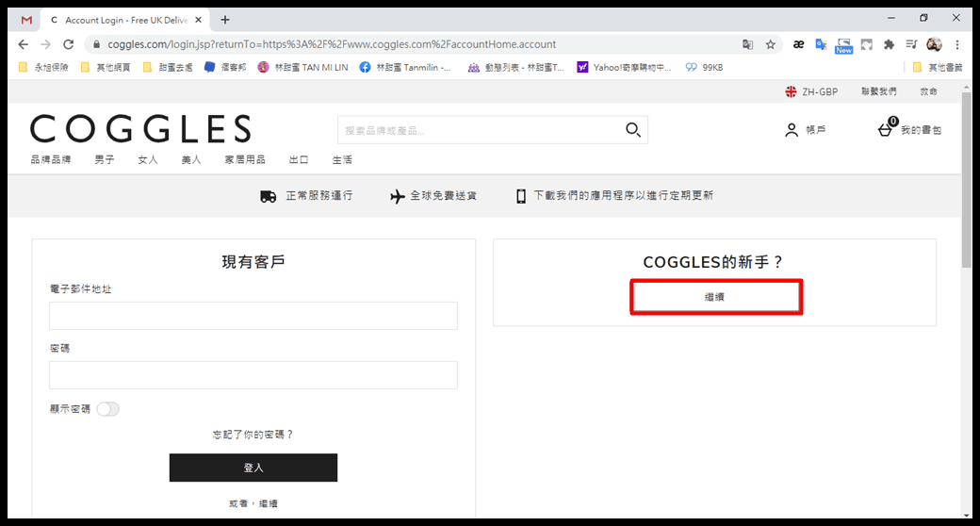Open the 女人 navigation menu
Image resolution: width=980 pixels, height=526 pixels.
[x=148, y=160]
